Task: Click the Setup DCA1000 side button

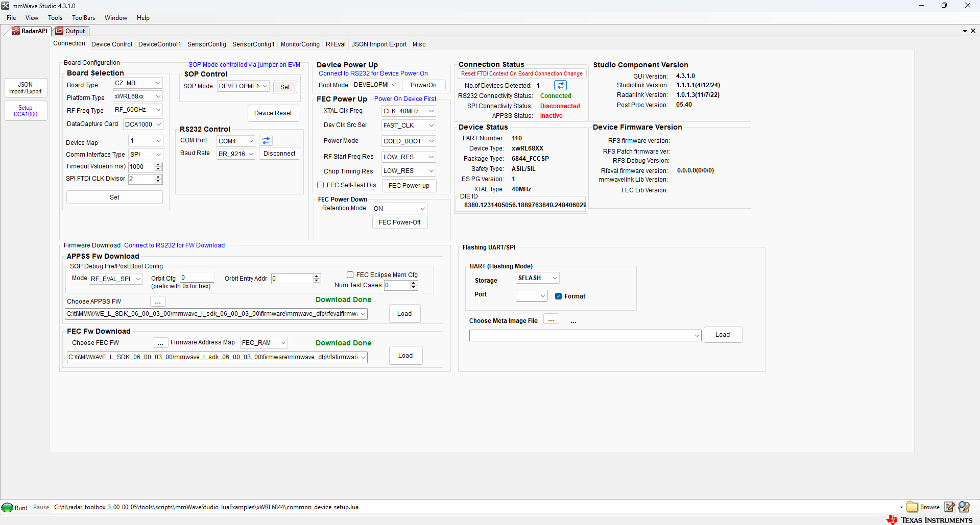Action: pyautogui.click(x=26, y=111)
